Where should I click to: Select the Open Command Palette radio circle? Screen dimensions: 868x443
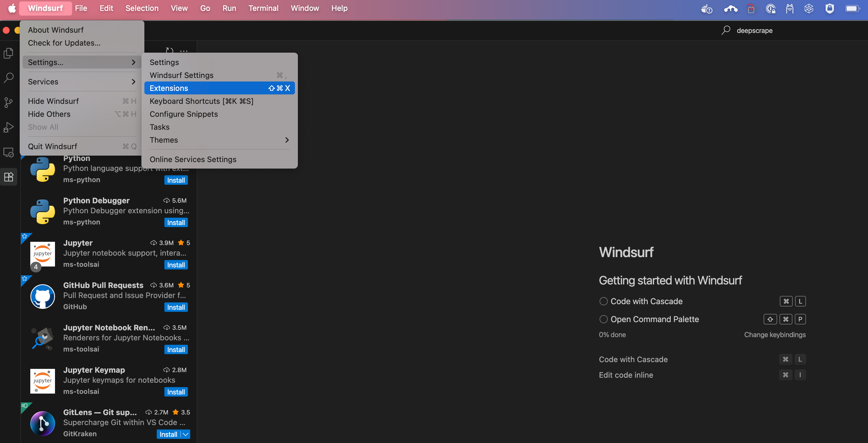(603, 319)
